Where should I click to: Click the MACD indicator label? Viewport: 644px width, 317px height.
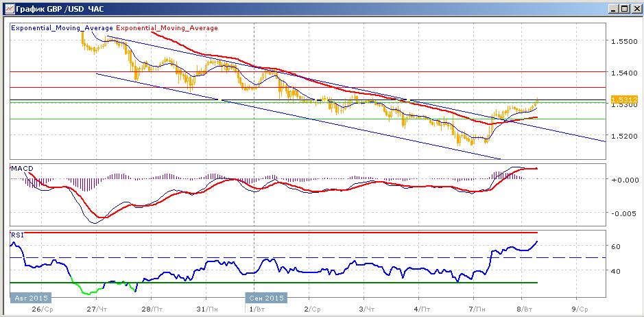pyautogui.click(x=22, y=169)
